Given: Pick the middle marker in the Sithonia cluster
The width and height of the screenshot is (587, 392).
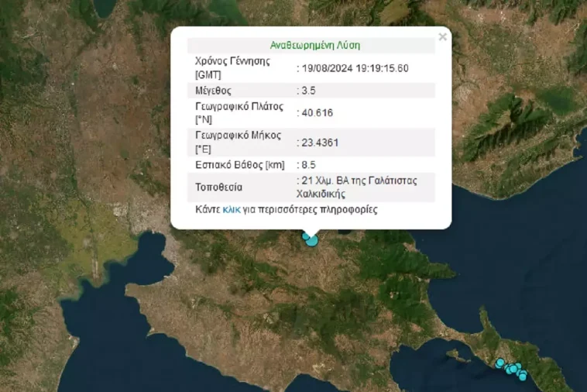Looking at the screenshot, I should [513, 369].
